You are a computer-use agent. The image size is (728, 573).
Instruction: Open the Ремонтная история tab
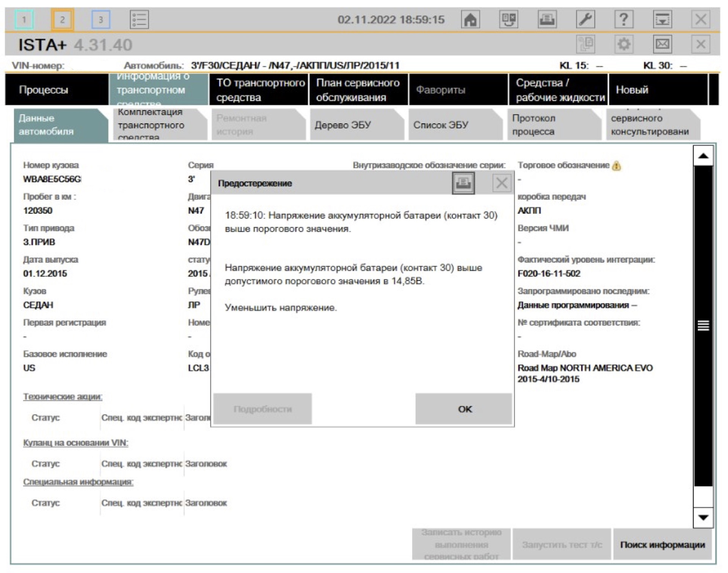[x=259, y=125]
